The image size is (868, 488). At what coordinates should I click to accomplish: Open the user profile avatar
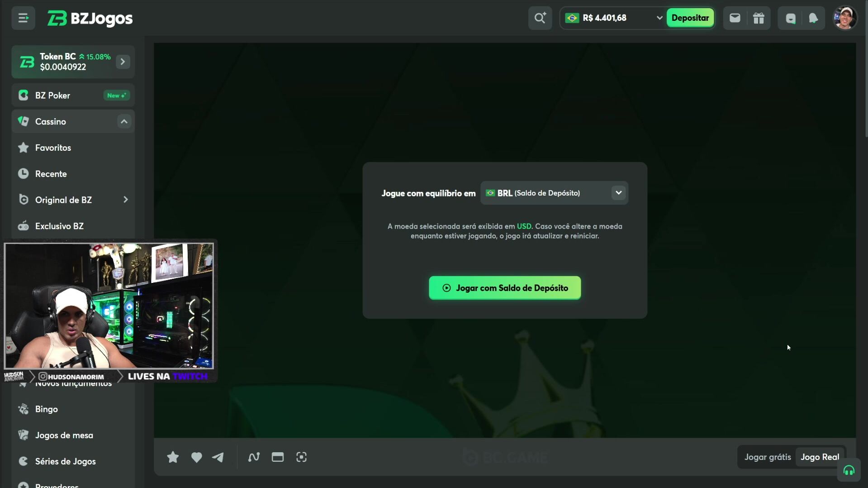click(844, 18)
